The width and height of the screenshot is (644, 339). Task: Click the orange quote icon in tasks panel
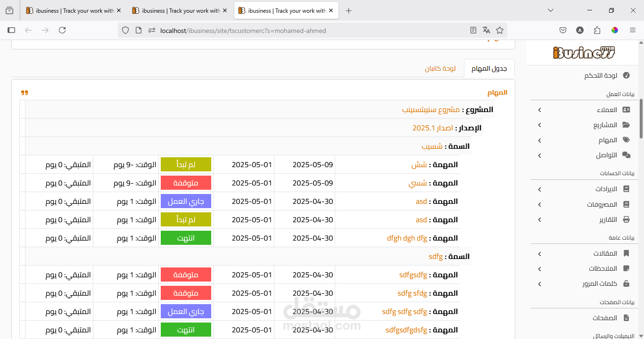(x=25, y=92)
